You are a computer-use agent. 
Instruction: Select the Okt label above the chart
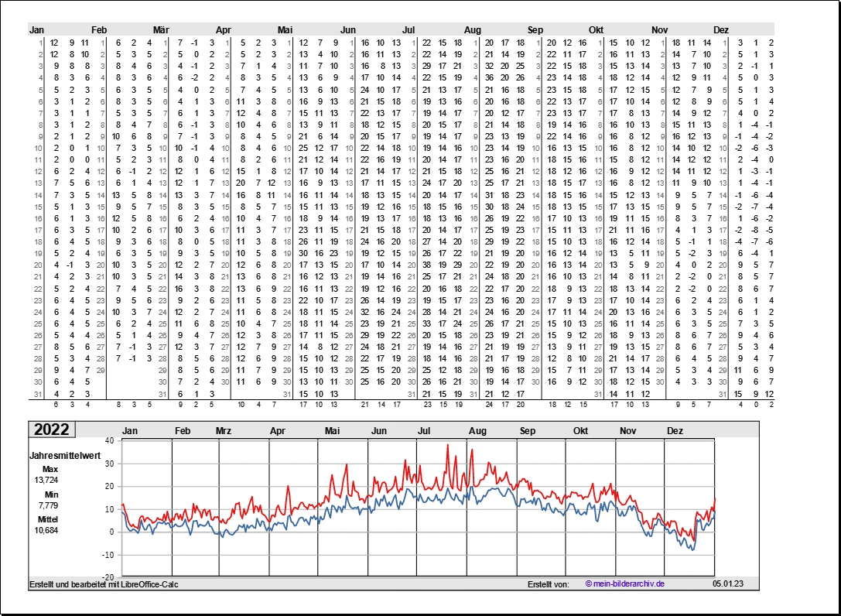(x=580, y=431)
